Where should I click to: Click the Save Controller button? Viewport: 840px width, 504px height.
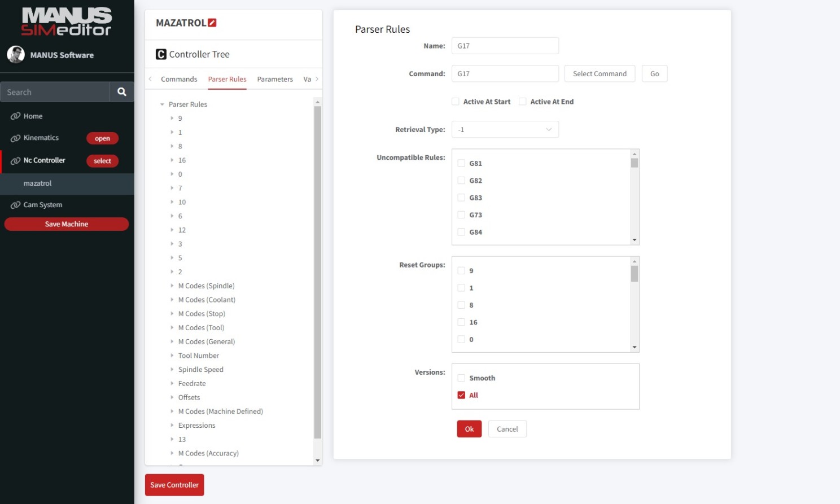tap(174, 485)
